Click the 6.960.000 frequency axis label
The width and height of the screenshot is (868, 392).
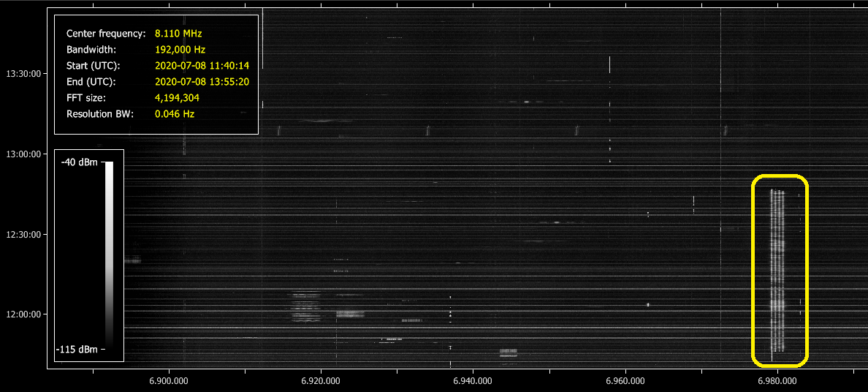(625, 381)
